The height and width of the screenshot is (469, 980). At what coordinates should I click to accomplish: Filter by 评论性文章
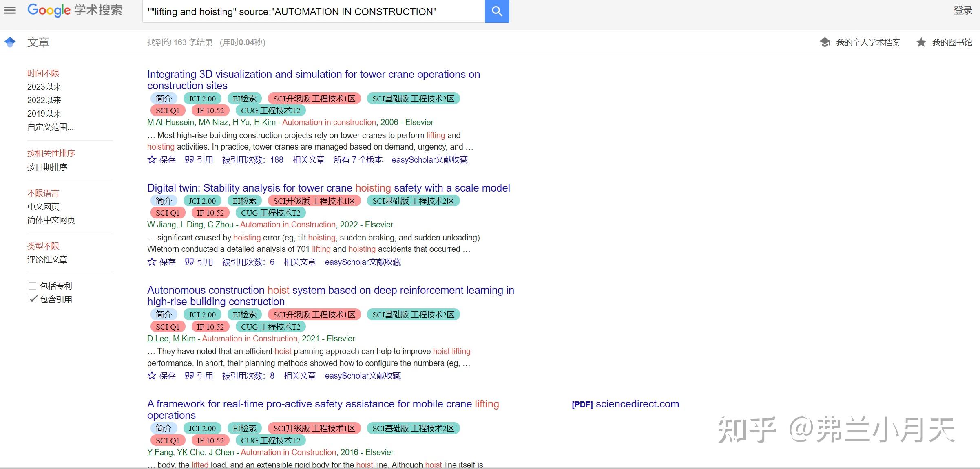(47, 260)
